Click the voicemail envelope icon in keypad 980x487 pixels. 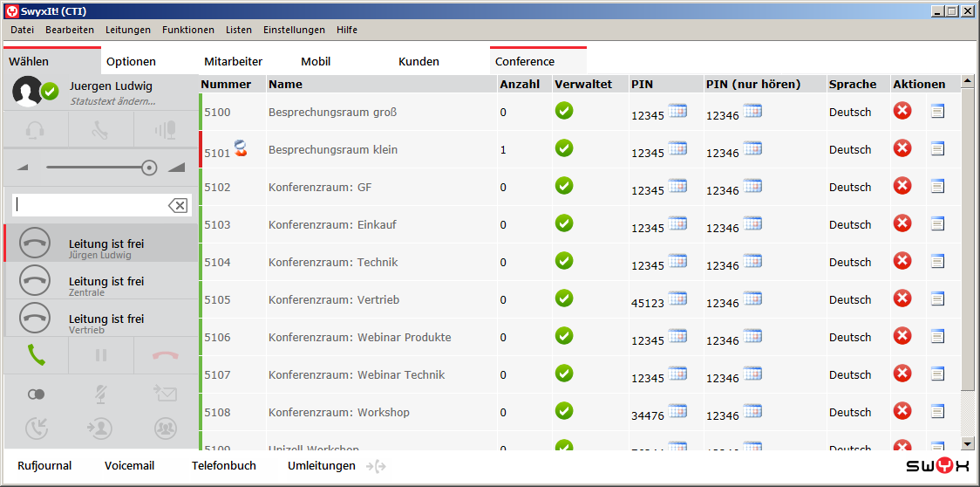165,394
